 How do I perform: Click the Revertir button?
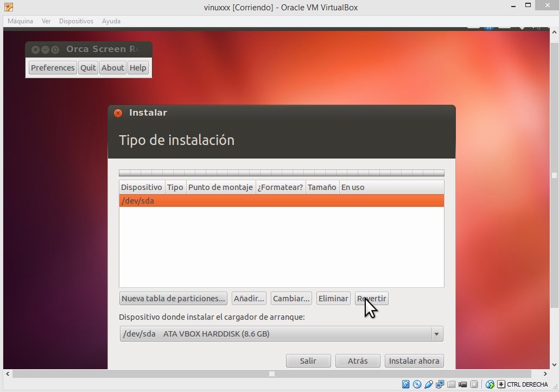point(371,298)
